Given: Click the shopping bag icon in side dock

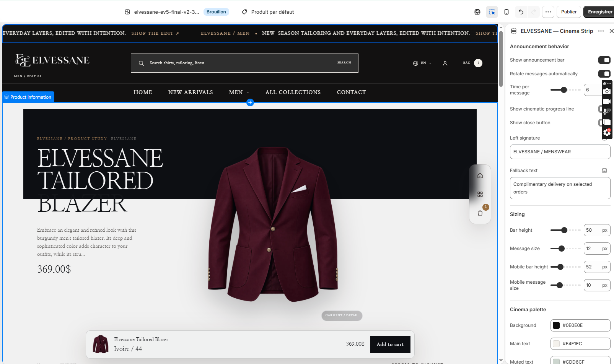Looking at the screenshot, I should (480, 213).
